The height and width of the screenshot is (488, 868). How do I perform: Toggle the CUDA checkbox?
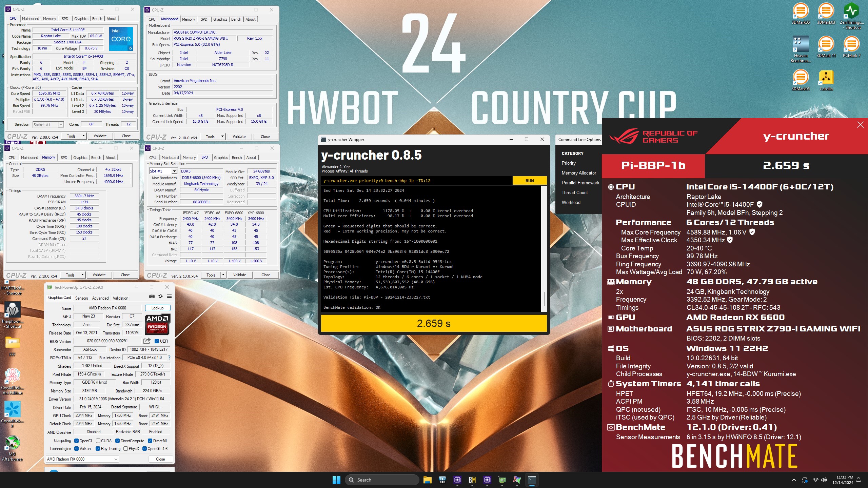(x=98, y=441)
